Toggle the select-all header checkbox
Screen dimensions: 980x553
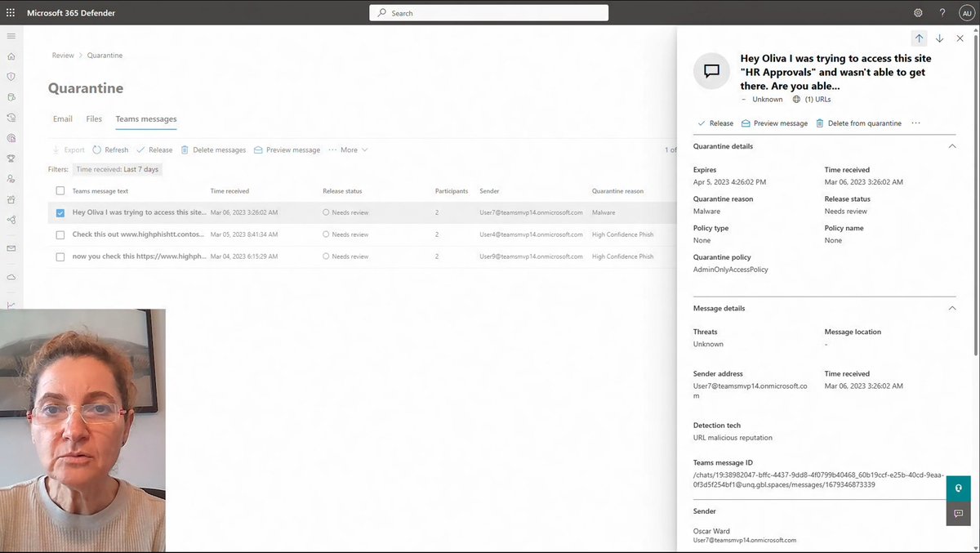(x=60, y=191)
